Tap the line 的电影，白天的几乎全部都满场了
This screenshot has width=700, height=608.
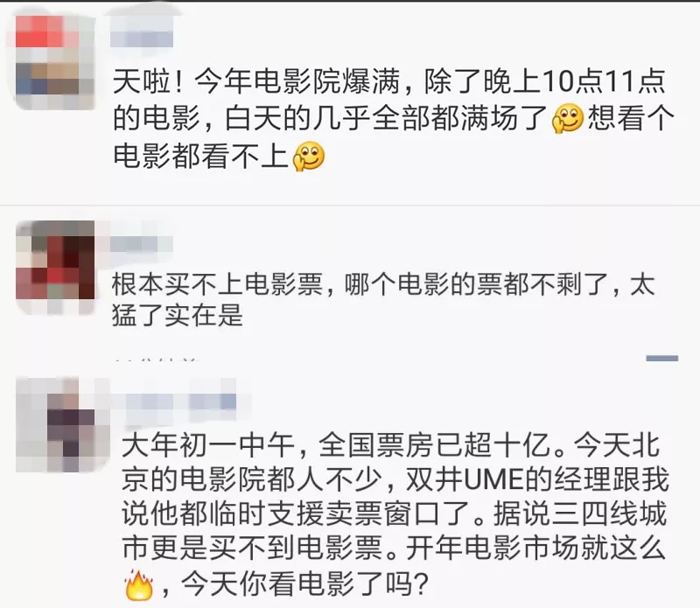[x=331, y=119]
